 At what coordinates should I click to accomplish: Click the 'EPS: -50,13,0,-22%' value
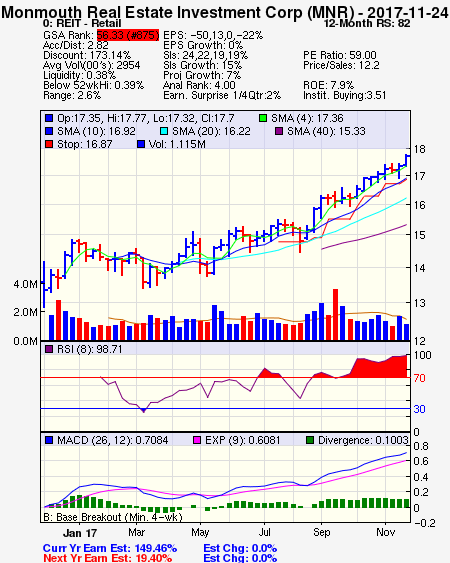[x=213, y=35]
